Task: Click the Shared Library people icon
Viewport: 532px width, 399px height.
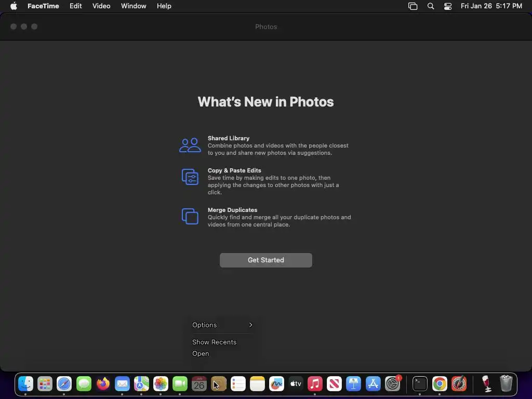Action: point(190,145)
